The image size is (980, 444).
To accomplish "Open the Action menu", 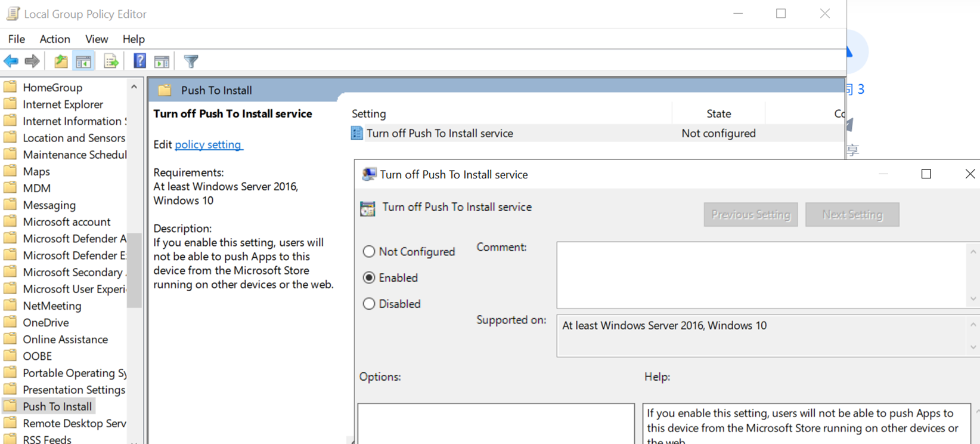I will tap(55, 39).
